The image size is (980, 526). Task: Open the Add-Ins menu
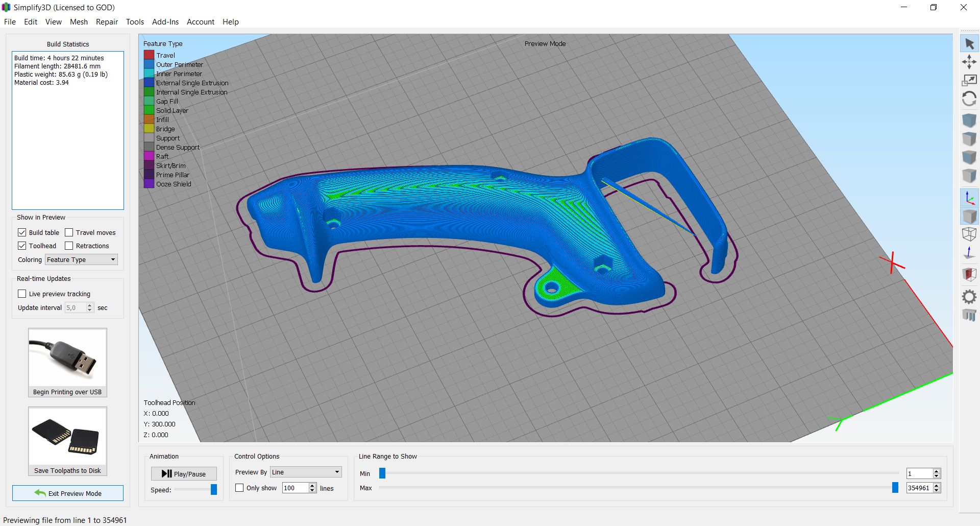(165, 22)
